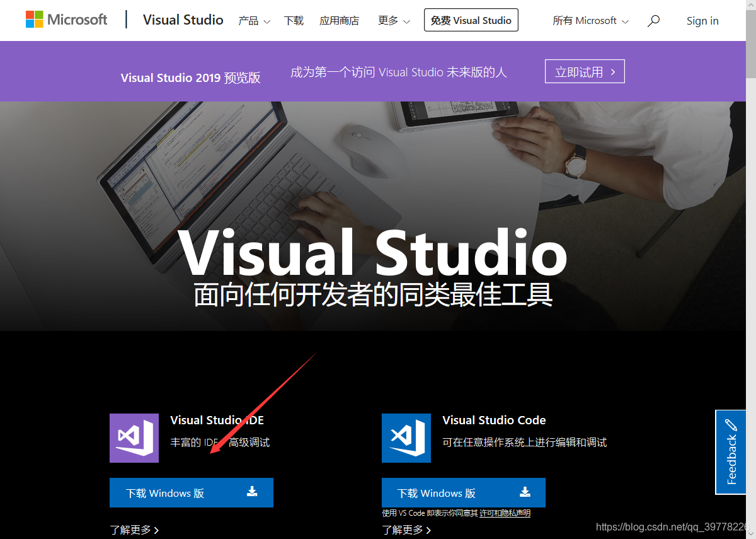
Task: Click the Visual Studio IDE heading
Action: tap(217, 420)
